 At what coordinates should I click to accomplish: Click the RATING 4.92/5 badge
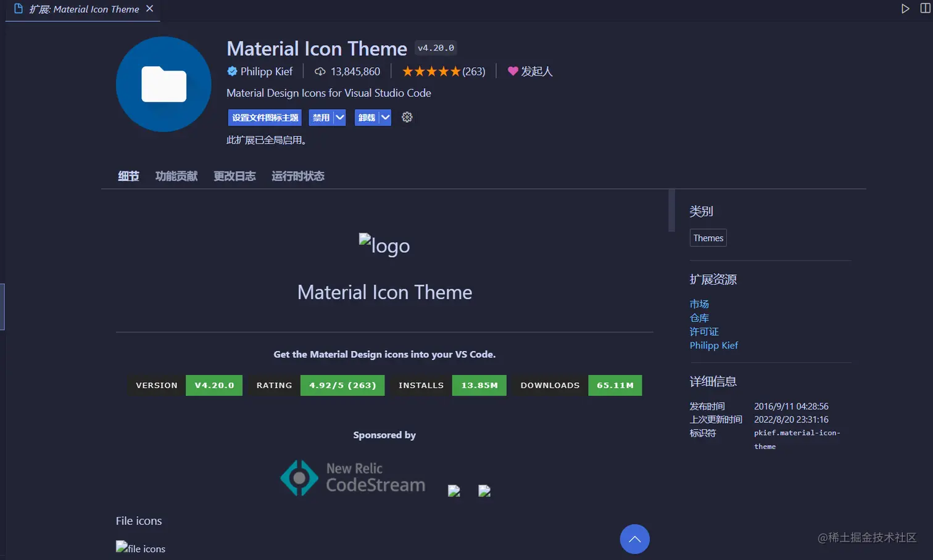click(x=317, y=385)
